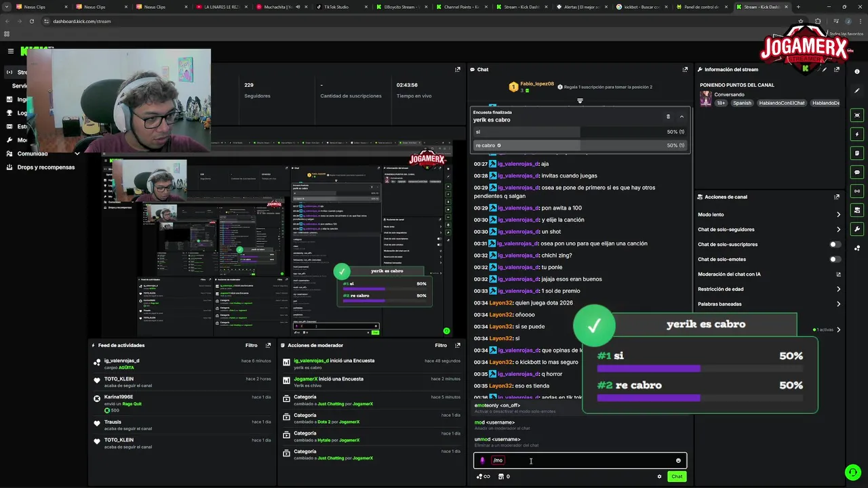Image resolution: width=868 pixels, height=488 pixels.
Task: Open the emoji picker in chat input
Action: [x=678, y=461]
